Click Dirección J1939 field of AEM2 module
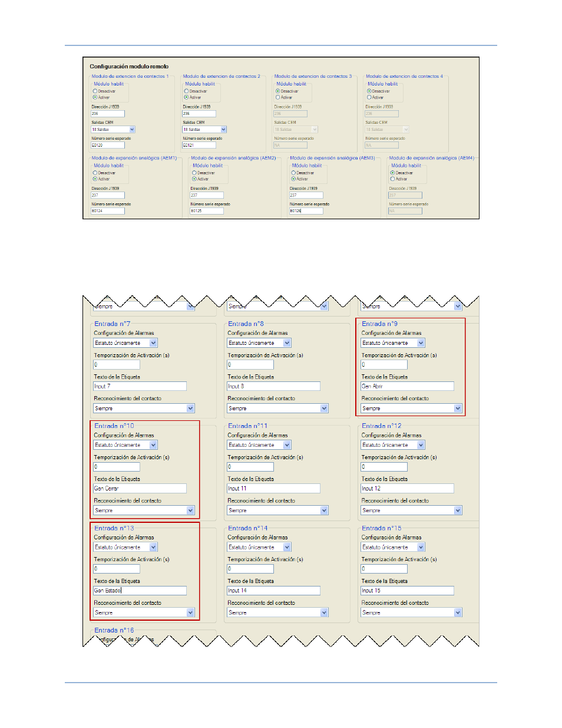Viewport: 562px width, 728px height. (206, 195)
